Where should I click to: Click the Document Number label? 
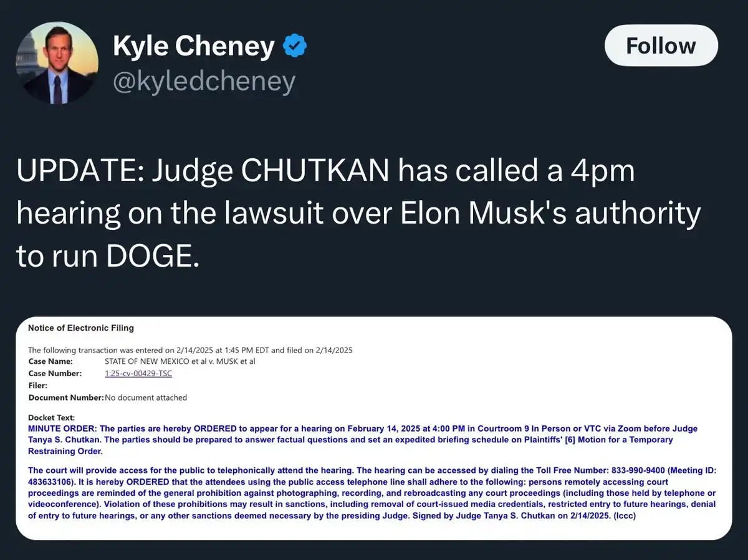click(x=66, y=397)
